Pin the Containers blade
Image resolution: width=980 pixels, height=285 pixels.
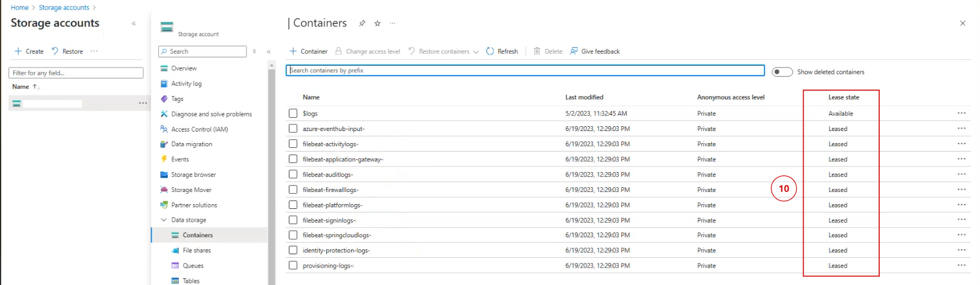coord(362,24)
